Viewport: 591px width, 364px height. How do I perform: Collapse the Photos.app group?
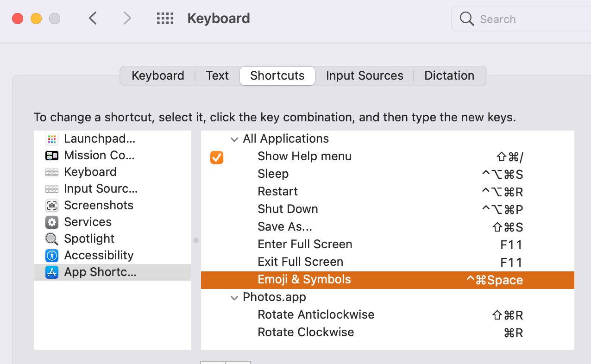point(234,298)
